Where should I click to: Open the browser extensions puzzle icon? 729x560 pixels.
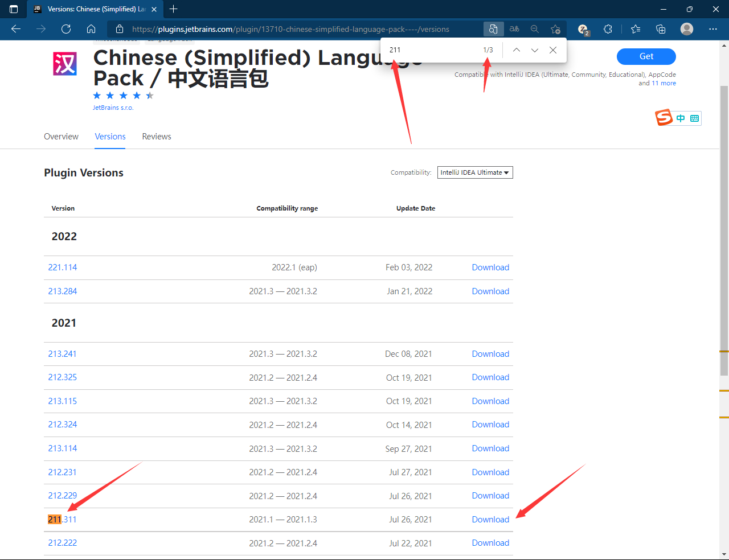tap(608, 29)
